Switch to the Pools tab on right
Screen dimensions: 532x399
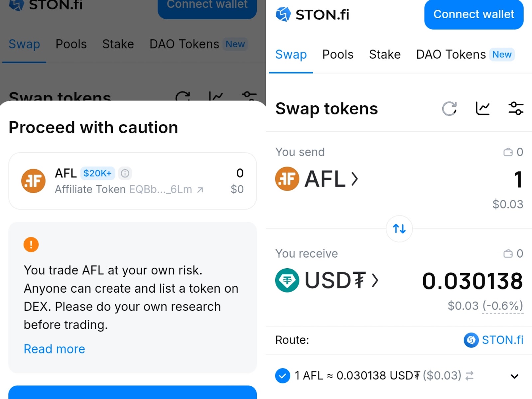point(338,55)
